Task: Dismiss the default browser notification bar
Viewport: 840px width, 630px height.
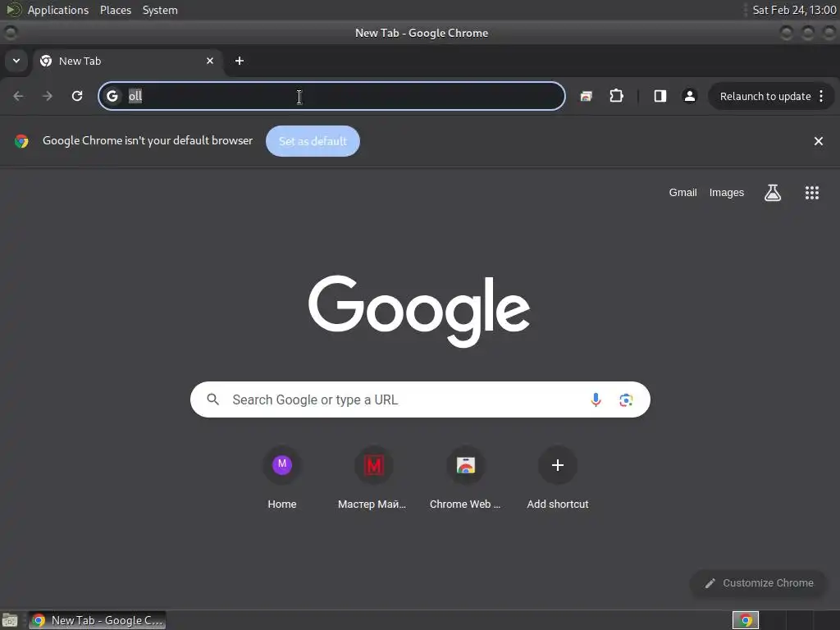Action: click(818, 141)
